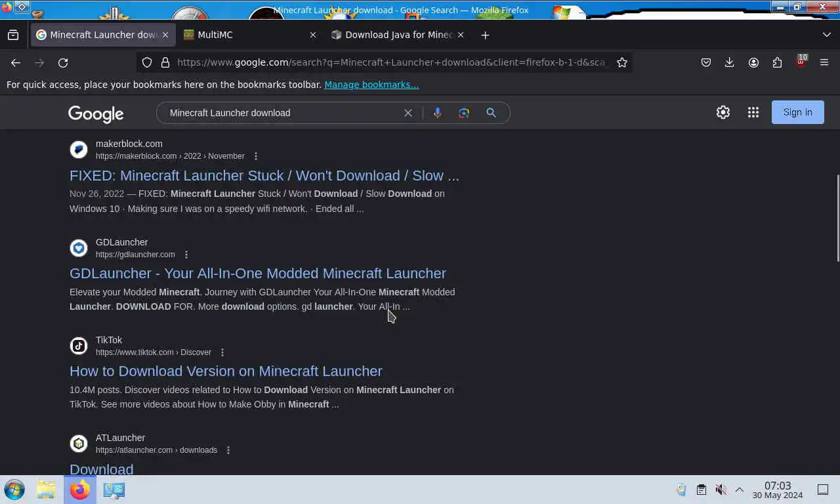Open GDLauncher All-In-One Modded result
The image size is (840, 504).
(x=258, y=274)
